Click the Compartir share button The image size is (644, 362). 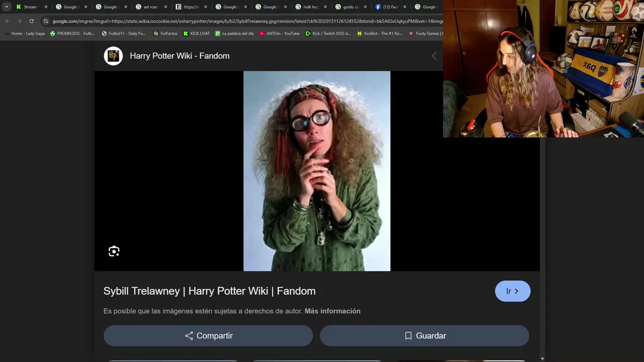coord(208,336)
